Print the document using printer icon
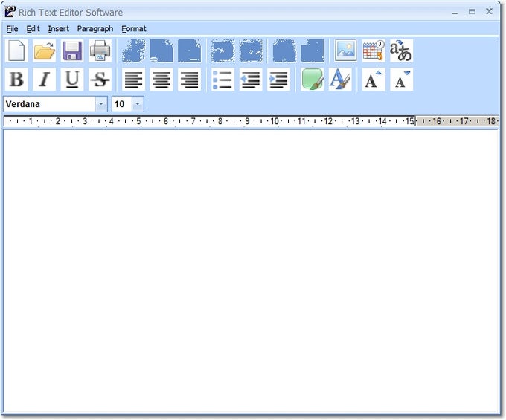 (x=100, y=51)
